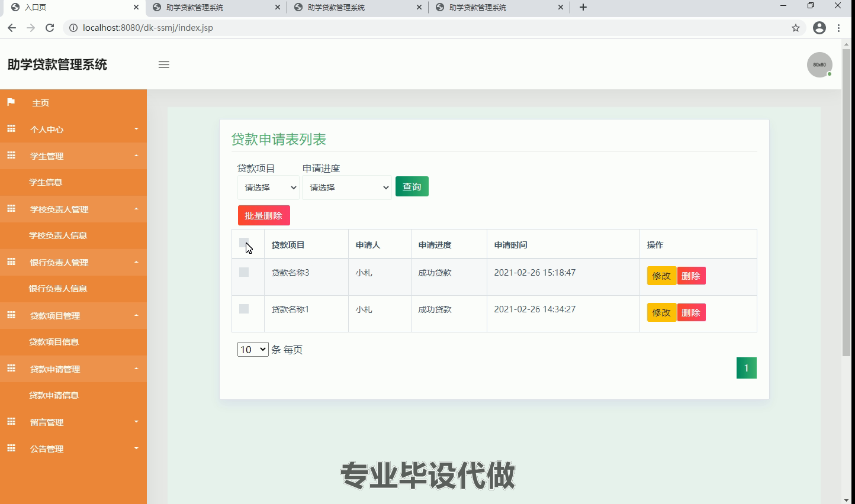
Task: Switch to the last 助学贷款管理系统 tab
Action: [499, 7]
